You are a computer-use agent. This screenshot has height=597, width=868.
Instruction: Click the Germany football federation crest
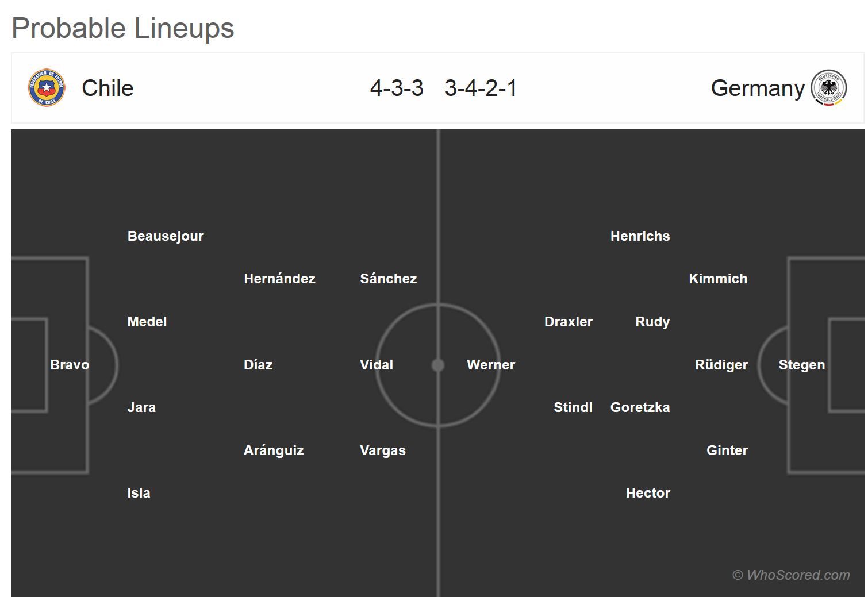[x=828, y=88]
